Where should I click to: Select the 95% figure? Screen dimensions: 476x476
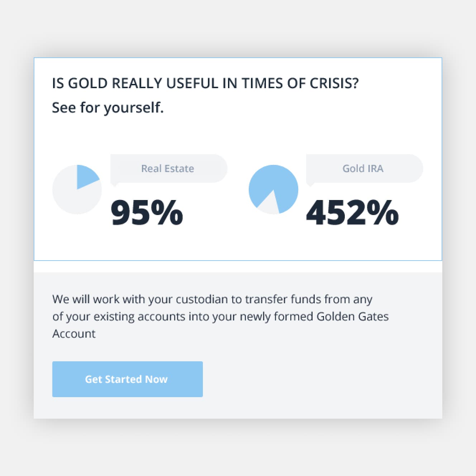click(147, 213)
